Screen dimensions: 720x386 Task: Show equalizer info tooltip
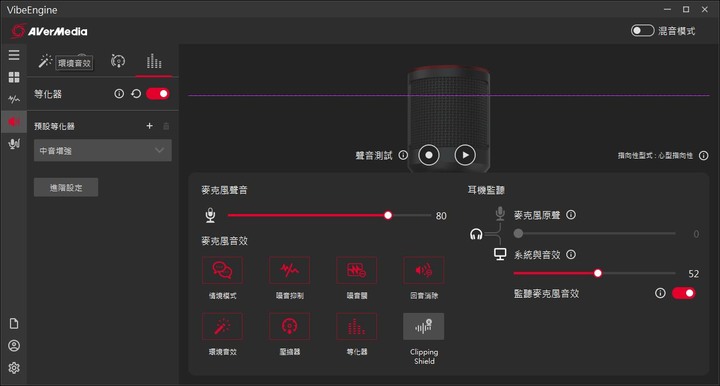pyautogui.click(x=119, y=94)
